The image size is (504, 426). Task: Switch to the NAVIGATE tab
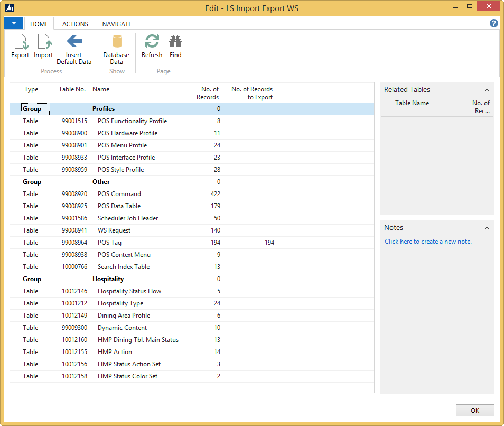pos(117,24)
